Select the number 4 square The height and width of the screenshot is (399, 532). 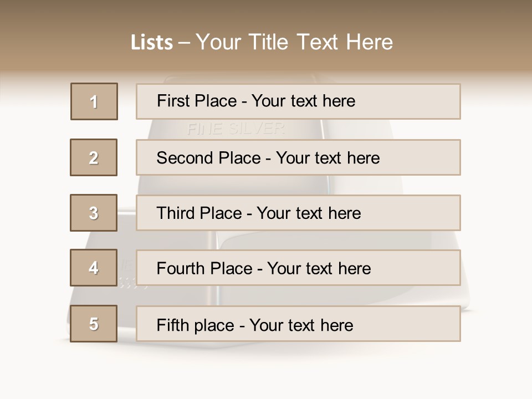94,268
